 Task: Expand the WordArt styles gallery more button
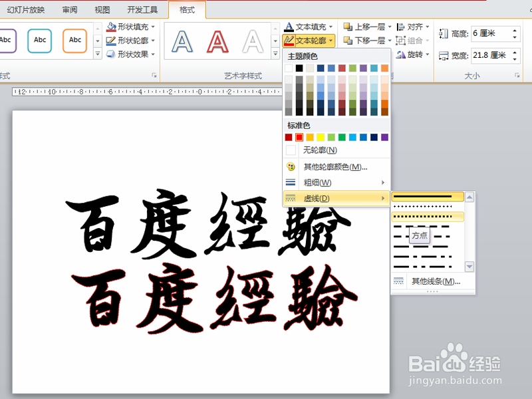[x=275, y=54]
